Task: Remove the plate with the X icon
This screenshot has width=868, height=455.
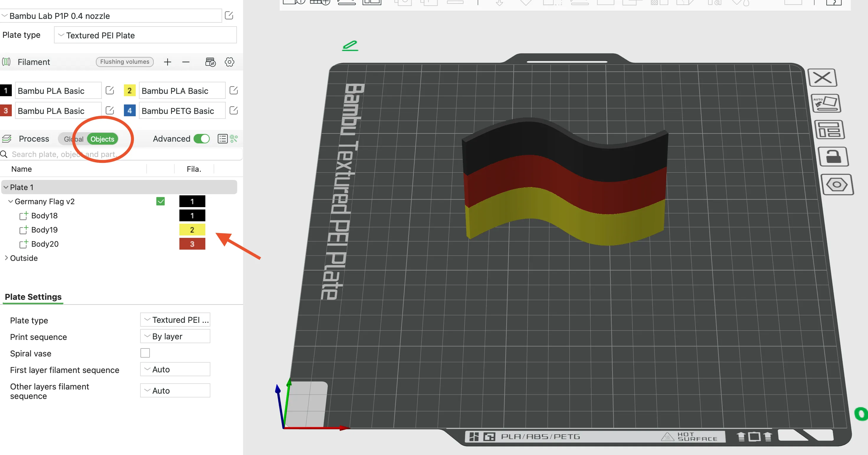Action: [x=822, y=78]
